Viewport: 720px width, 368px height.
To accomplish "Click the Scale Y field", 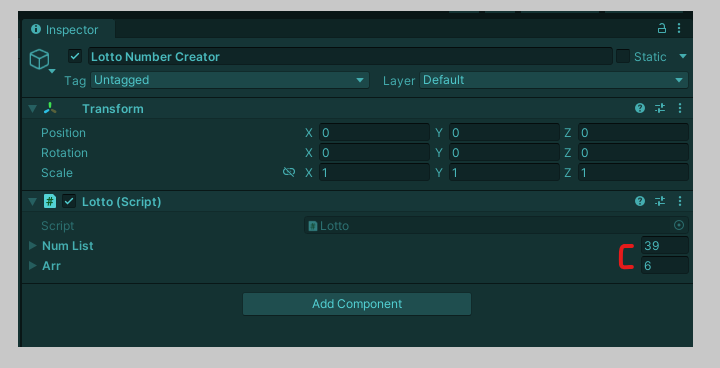I will 504,173.
